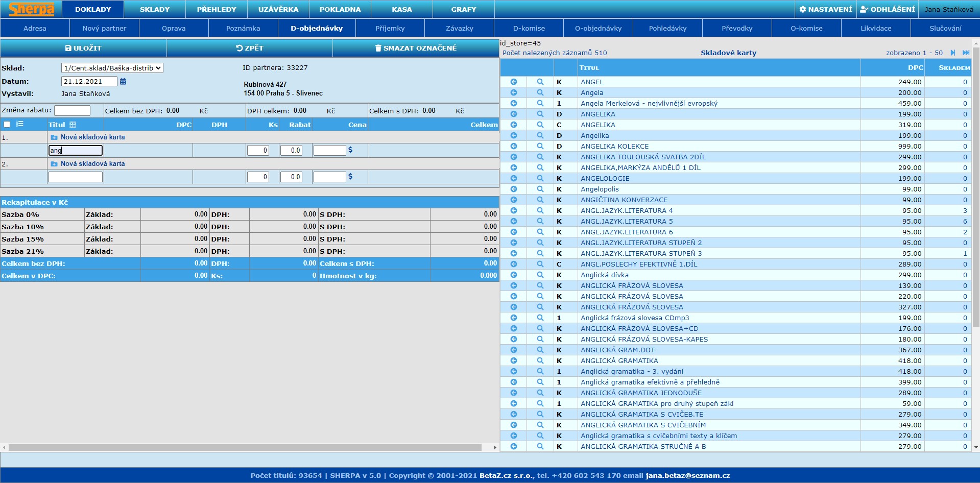Click the arrow icon for the ANGEL row

[x=514, y=82]
